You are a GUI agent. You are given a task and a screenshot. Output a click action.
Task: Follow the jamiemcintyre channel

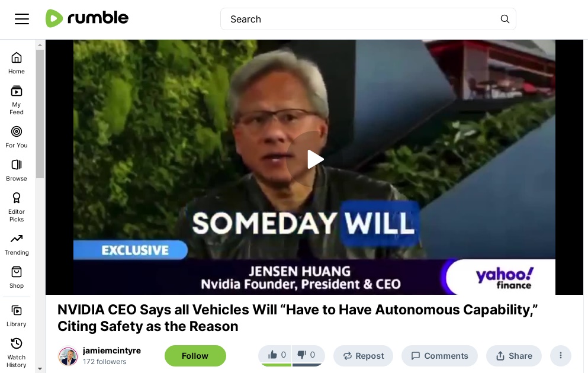pos(195,356)
